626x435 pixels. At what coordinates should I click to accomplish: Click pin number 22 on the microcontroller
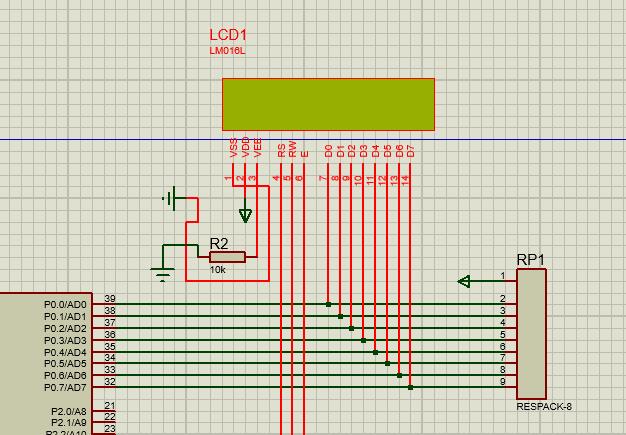110,417
